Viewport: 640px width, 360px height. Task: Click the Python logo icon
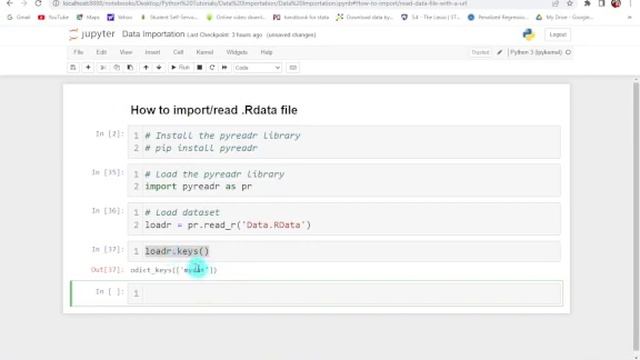point(529,35)
